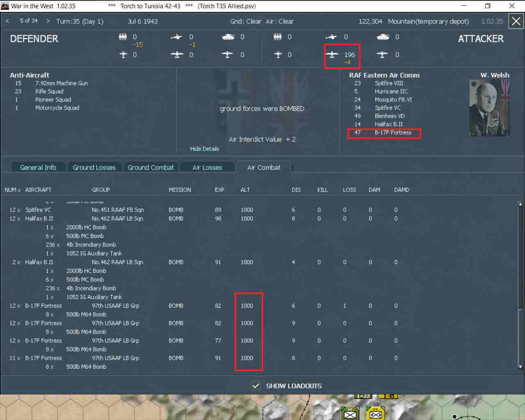Screen dimensions: 525x420
Task: Minimize the War in the West window
Action: coord(464,6)
